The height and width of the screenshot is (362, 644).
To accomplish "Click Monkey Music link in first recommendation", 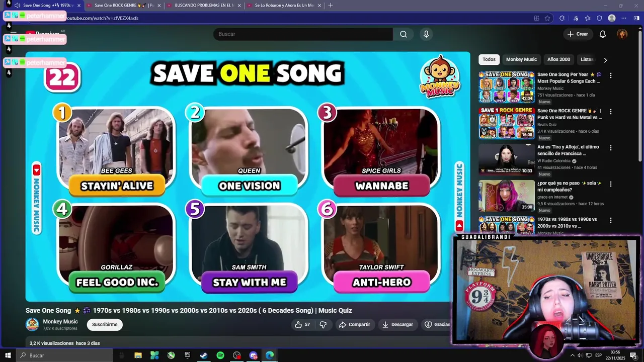I will click(550, 88).
